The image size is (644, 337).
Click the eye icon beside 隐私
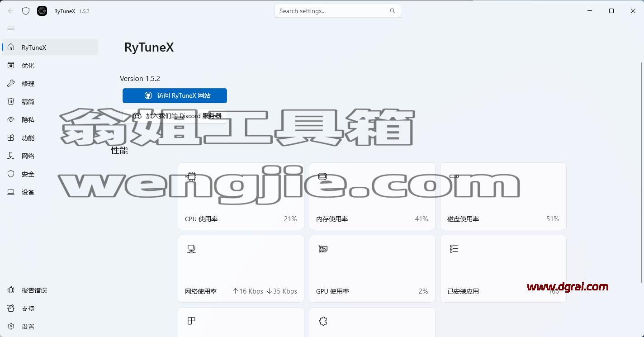pos(11,119)
